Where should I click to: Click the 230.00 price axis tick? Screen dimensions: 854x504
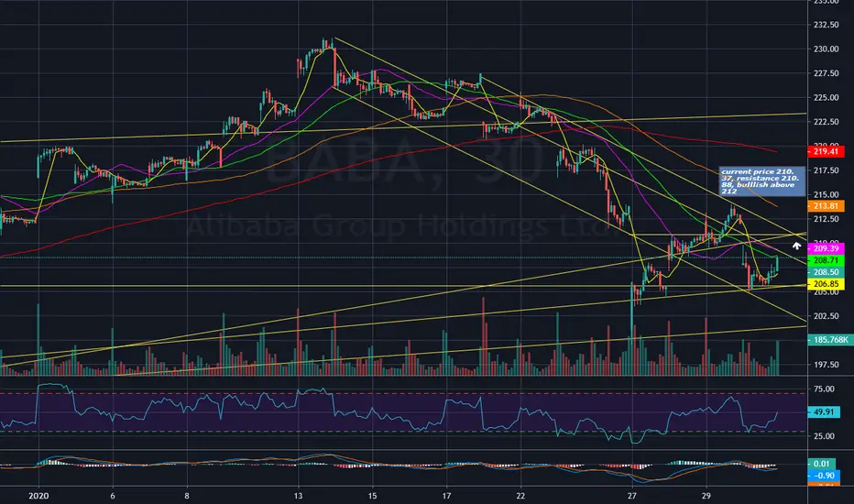click(826, 49)
